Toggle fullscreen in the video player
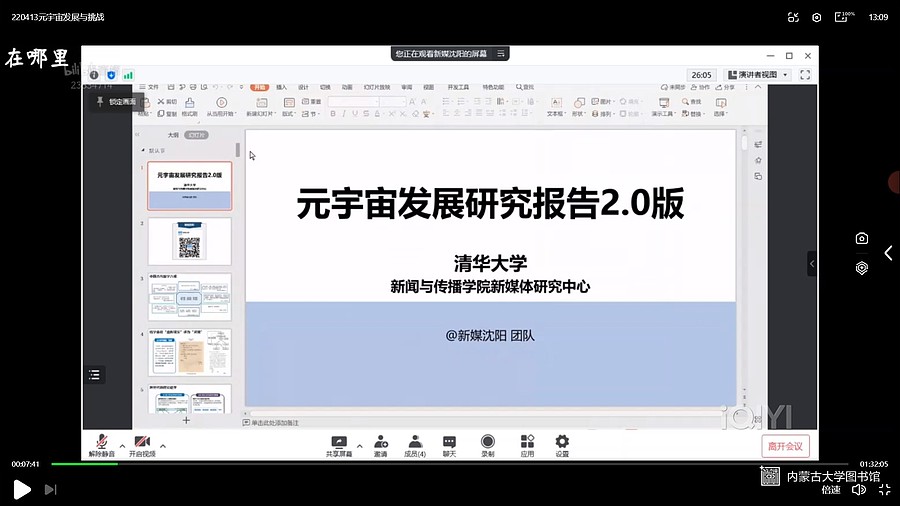 tap(885, 489)
